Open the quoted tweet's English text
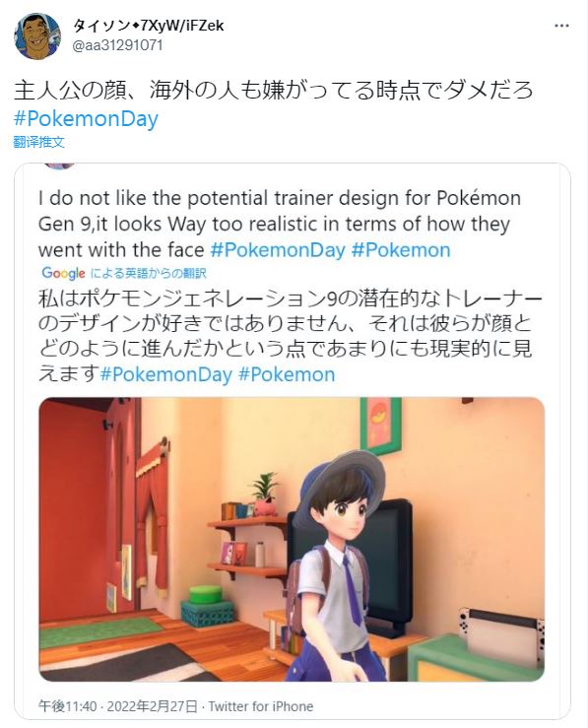The height and width of the screenshot is (728, 588). pos(280,224)
